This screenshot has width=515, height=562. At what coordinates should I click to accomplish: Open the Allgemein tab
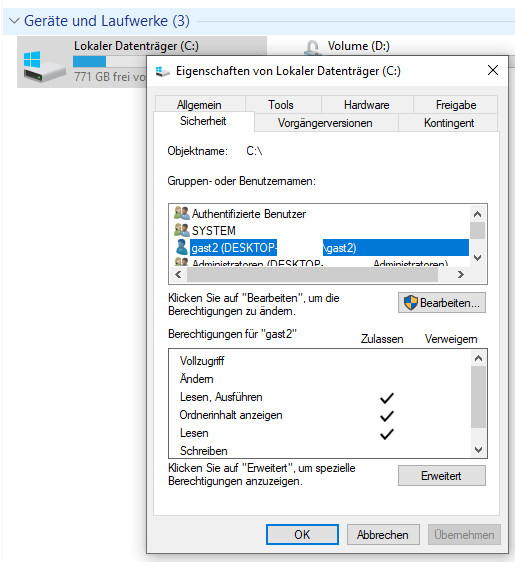pyautogui.click(x=200, y=105)
